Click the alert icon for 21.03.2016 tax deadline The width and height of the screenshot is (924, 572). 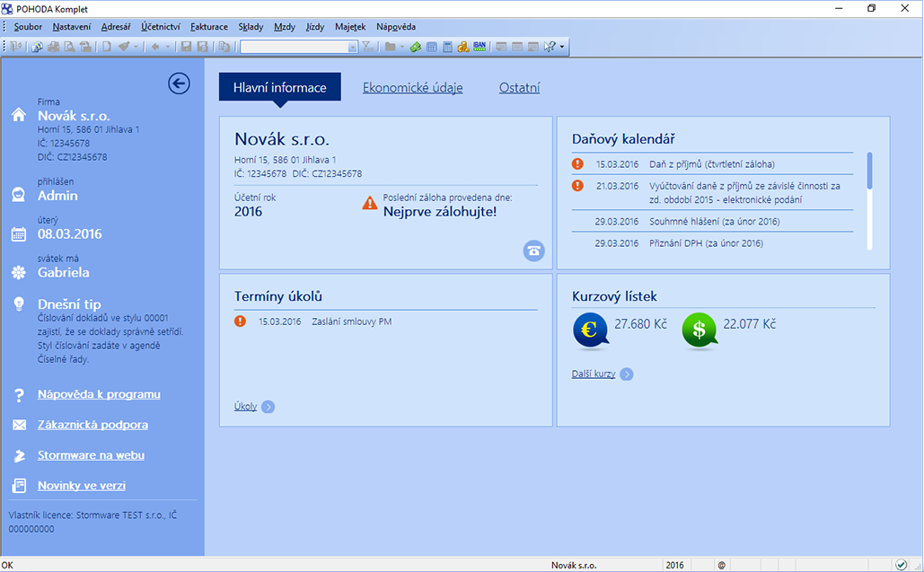point(577,186)
